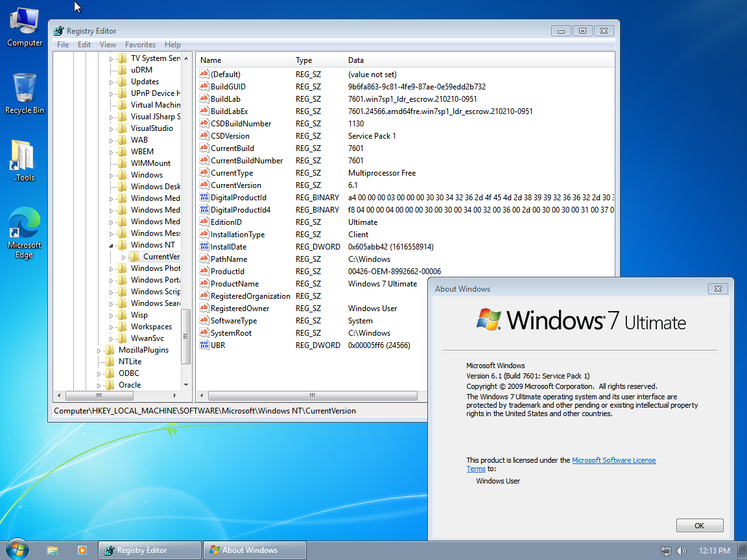
Task: Click the Show desktop strip
Action: click(742, 550)
